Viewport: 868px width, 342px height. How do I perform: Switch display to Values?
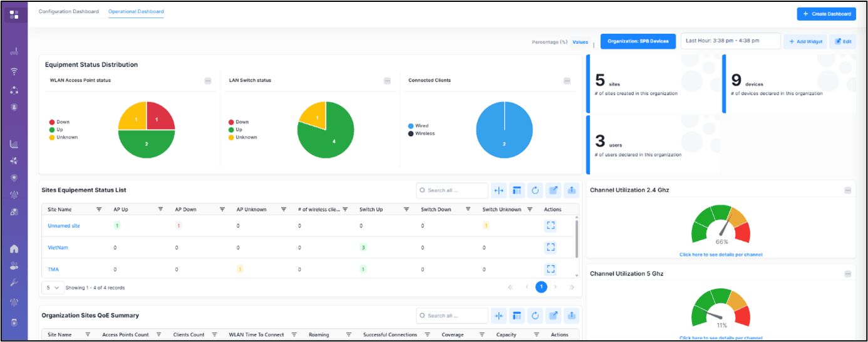tap(580, 42)
